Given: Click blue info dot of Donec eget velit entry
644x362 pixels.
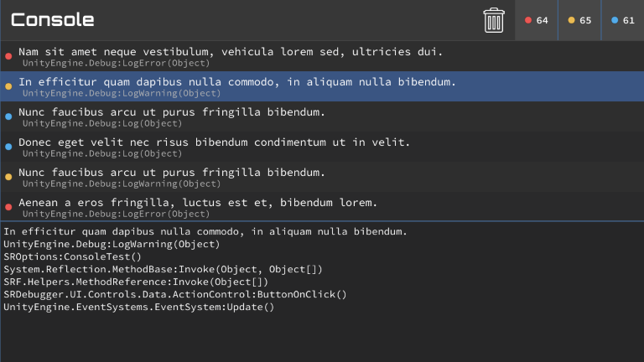Looking at the screenshot, I should pyautogui.click(x=8, y=147).
